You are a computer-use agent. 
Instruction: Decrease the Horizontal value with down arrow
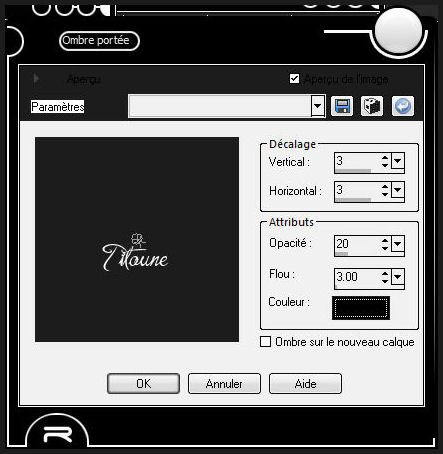click(385, 194)
